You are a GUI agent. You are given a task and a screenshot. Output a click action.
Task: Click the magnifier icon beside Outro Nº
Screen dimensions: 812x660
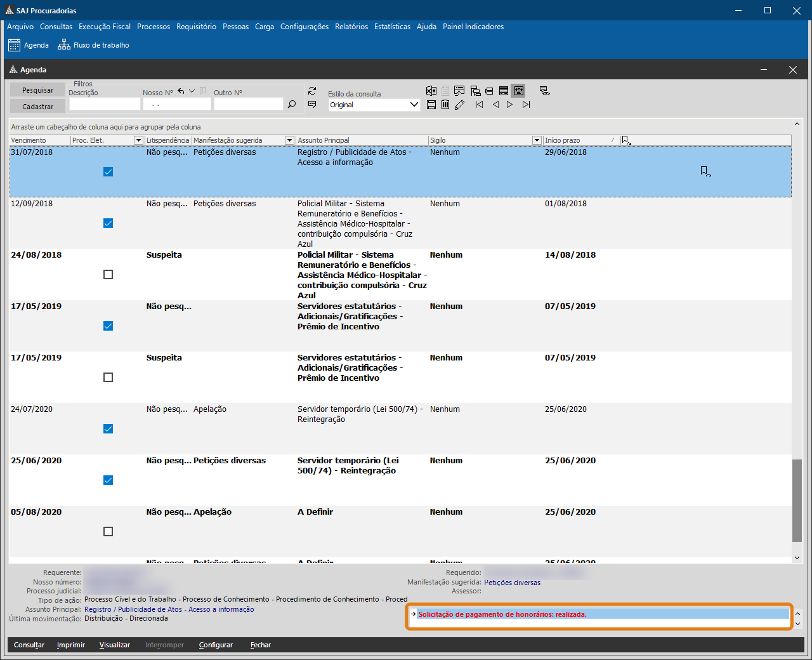click(292, 104)
